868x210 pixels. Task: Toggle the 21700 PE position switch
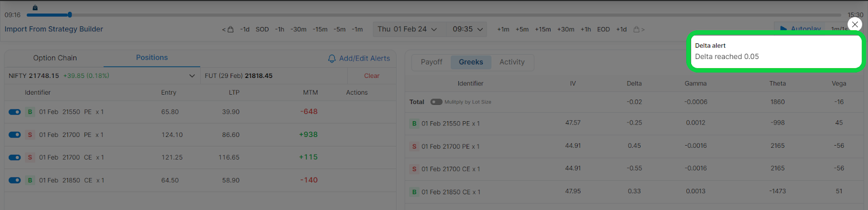[15, 135]
